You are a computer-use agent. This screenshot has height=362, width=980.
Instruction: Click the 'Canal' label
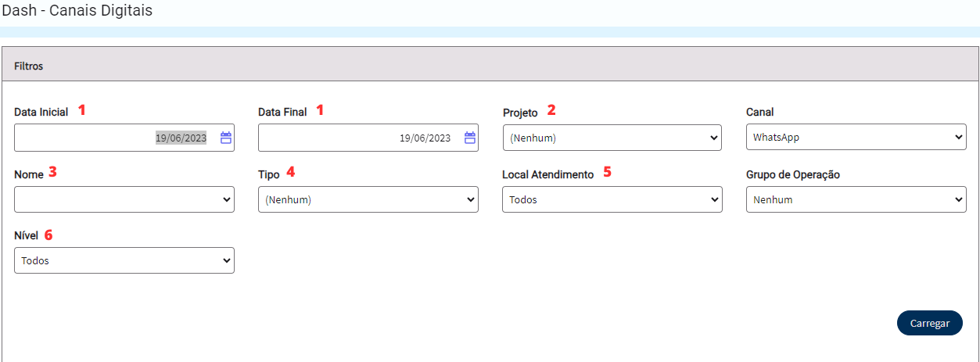(760, 112)
